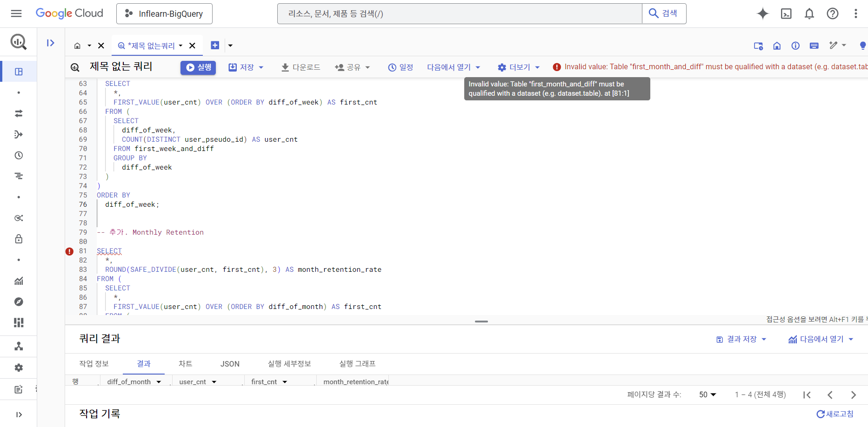Open the partner center sidebar icon
This screenshot has width=868, height=427.
[x=19, y=346]
